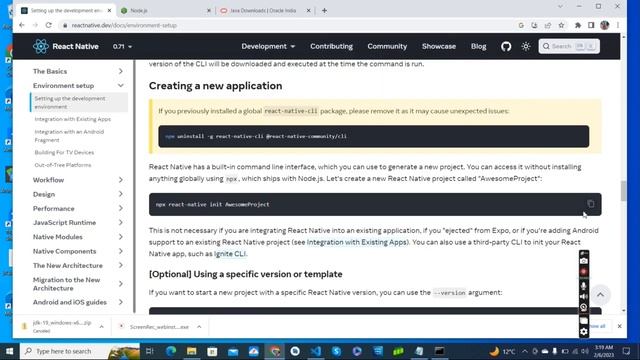Image resolution: width=640 pixels, height=360 pixels.
Task: Take a screenshot with recorder camera icon
Action: click(x=584, y=261)
